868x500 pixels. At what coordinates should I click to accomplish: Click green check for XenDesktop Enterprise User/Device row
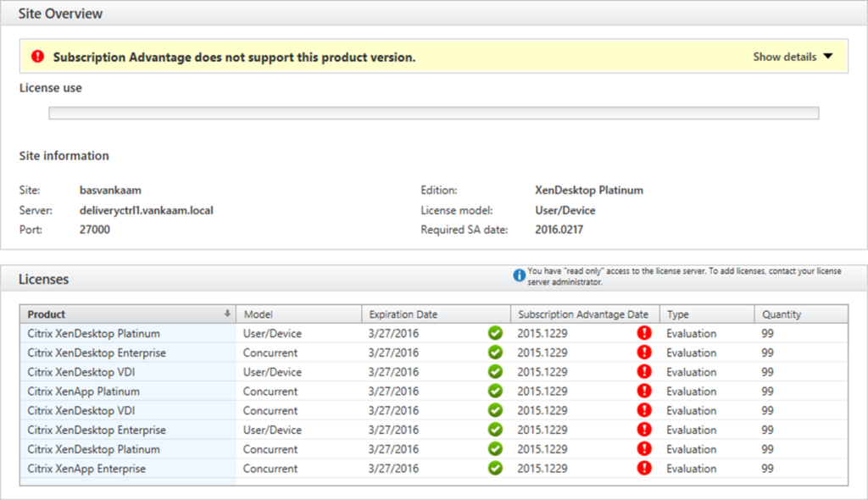click(495, 430)
